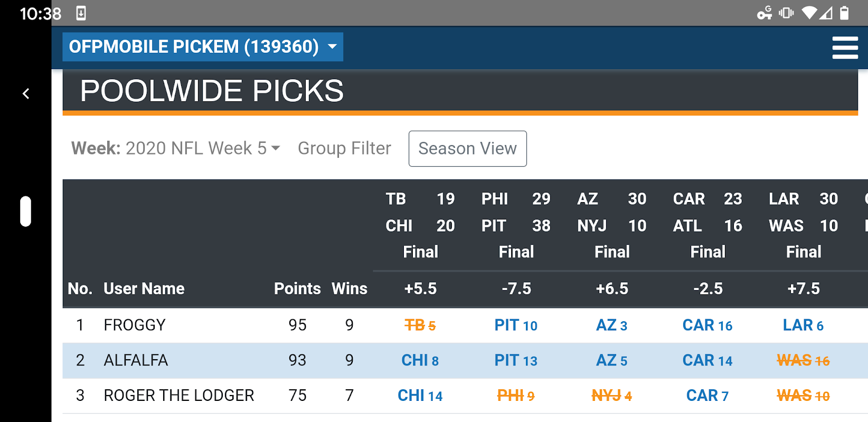
Task: Sort by the User Name column header
Action: (144, 289)
